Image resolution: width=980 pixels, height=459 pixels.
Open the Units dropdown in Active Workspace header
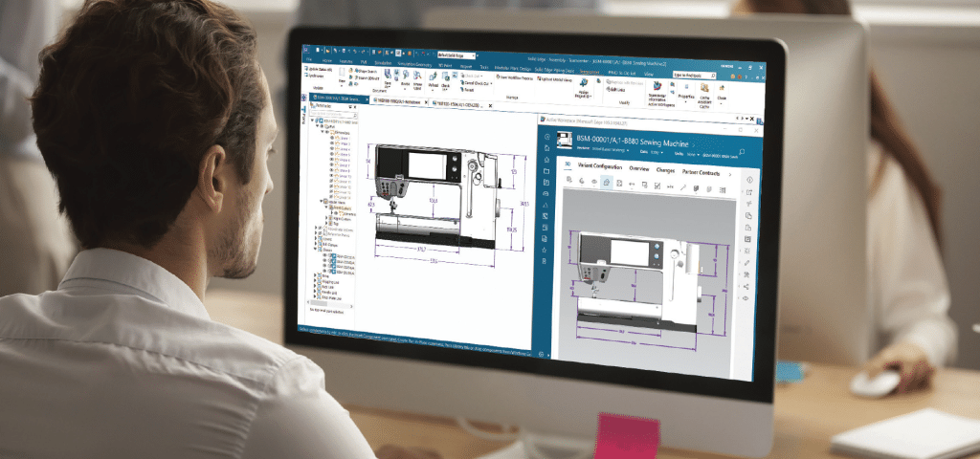point(693,154)
